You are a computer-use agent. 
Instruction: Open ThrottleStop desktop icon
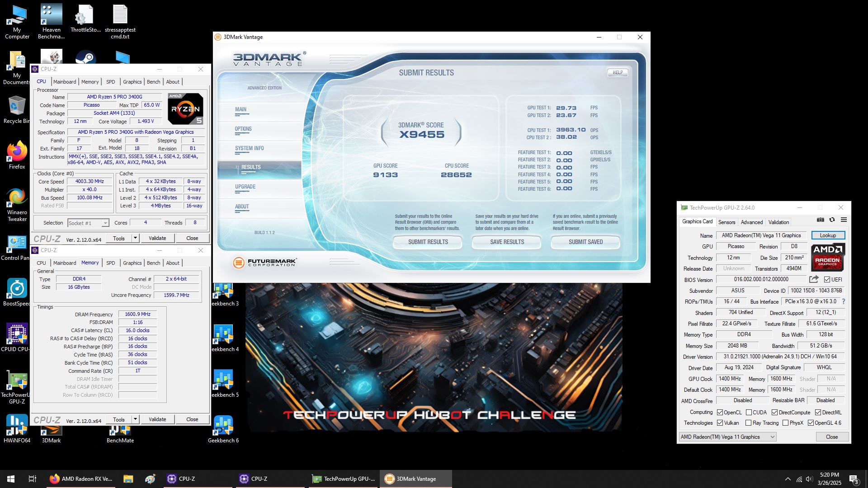[85, 19]
